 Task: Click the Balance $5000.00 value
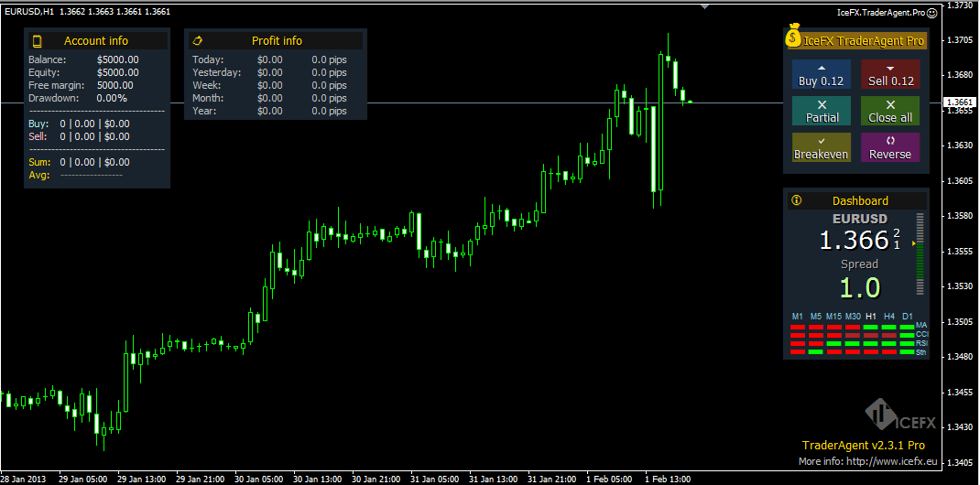tap(118, 59)
